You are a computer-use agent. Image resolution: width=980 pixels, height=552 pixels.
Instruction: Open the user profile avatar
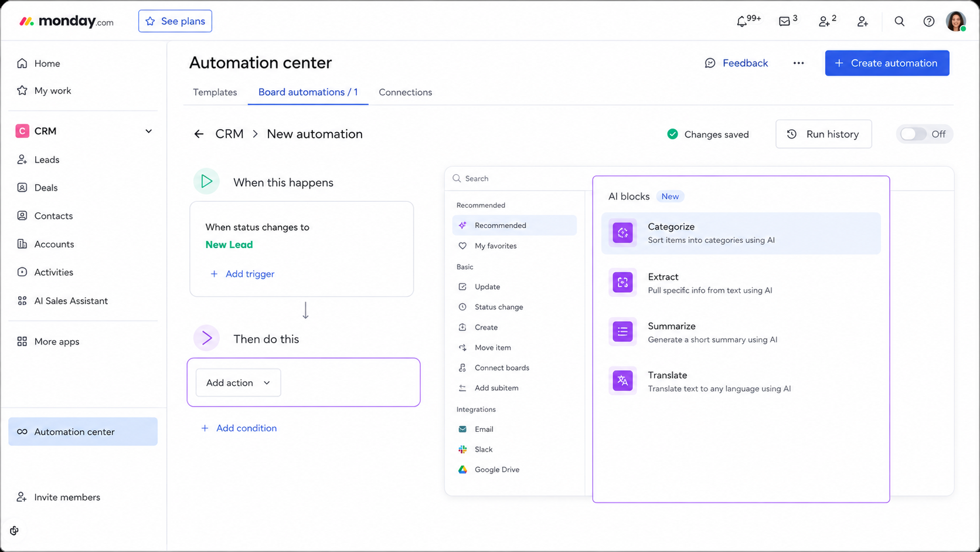click(x=956, y=22)
